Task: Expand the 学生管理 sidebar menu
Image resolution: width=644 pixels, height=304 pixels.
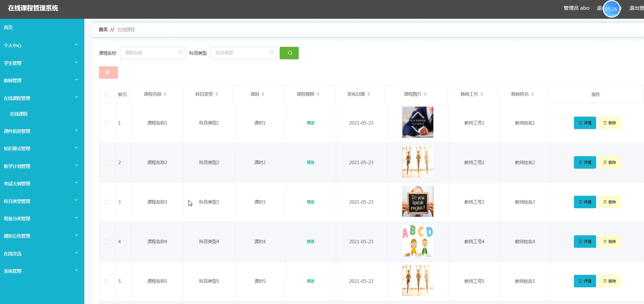Action: 42,63
